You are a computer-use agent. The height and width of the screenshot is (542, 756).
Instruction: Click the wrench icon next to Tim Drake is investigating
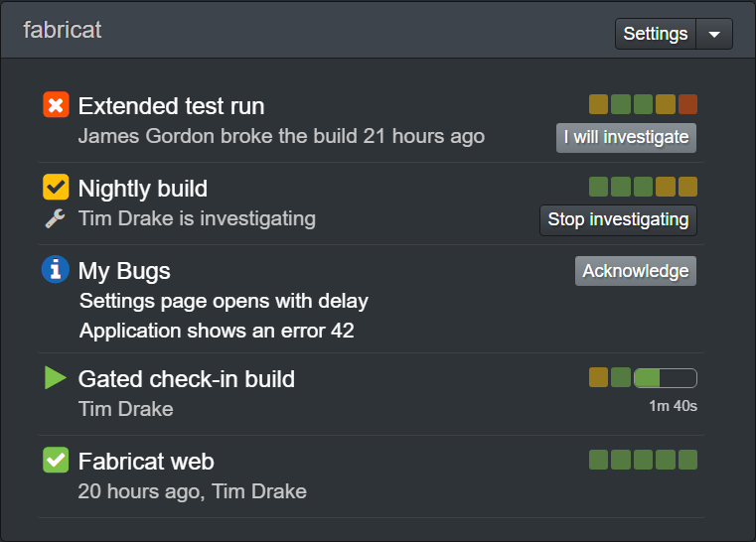tap(56, 218)
